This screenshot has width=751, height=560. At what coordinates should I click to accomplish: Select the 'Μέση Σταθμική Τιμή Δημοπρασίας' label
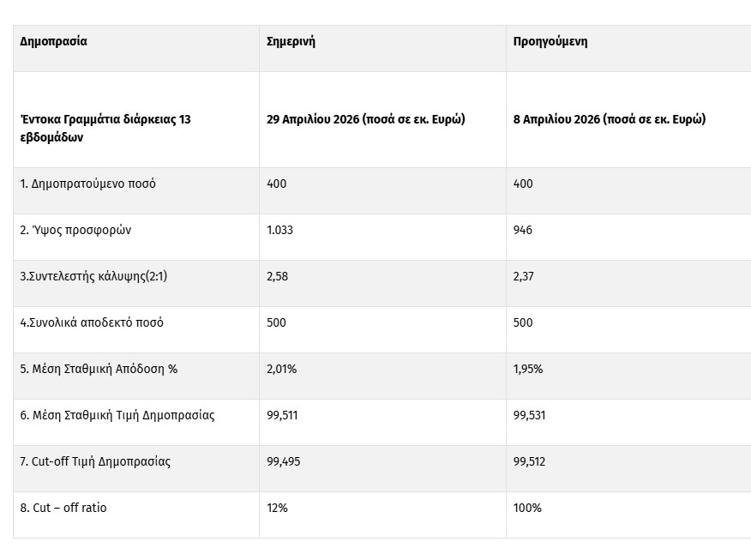tap(117, 415)
